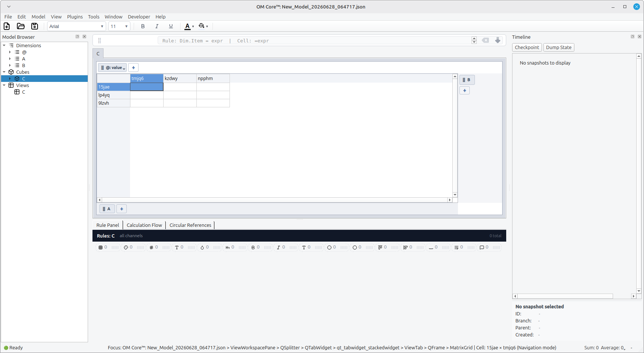This screenshot has width=644, height=353.
Task: Click the palette channel icon in rules bar
Action: [126, 248]
